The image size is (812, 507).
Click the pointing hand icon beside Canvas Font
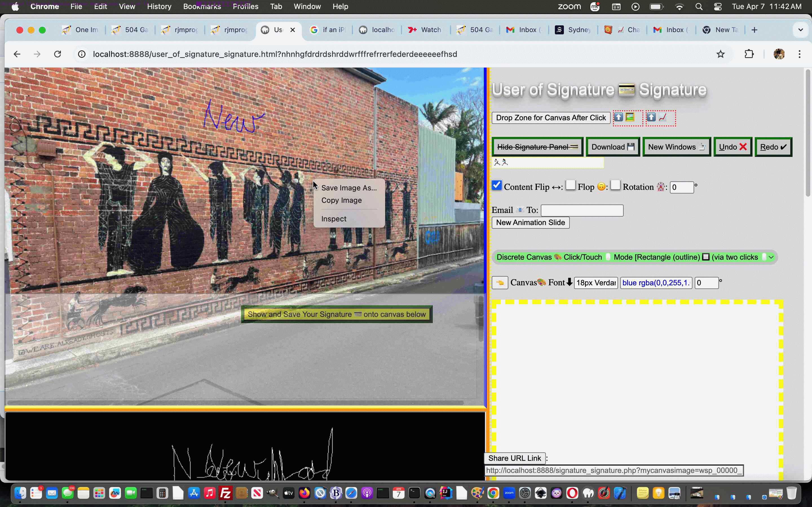point(500,283)
